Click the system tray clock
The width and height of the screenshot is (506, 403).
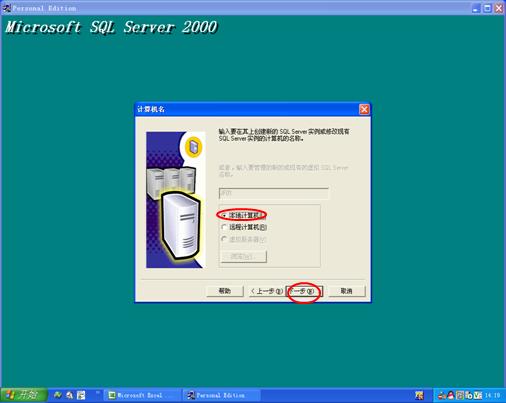492,395
